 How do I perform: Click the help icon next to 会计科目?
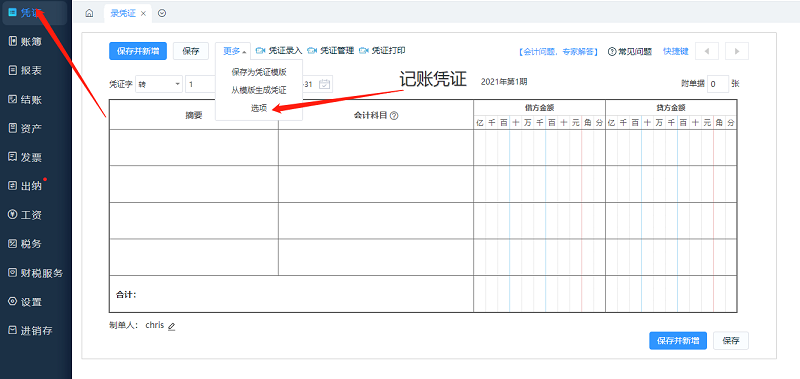pyautogui.click(x=394, y=116)
